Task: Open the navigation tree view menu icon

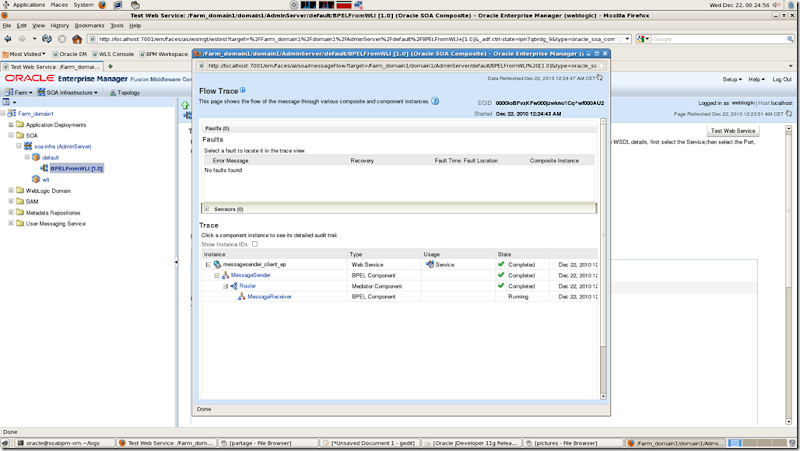Action: (9, 102)
